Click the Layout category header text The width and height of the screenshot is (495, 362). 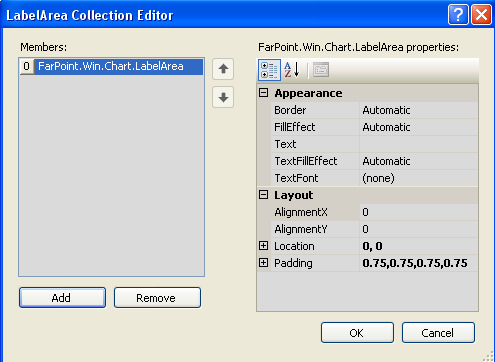[294, 195]
